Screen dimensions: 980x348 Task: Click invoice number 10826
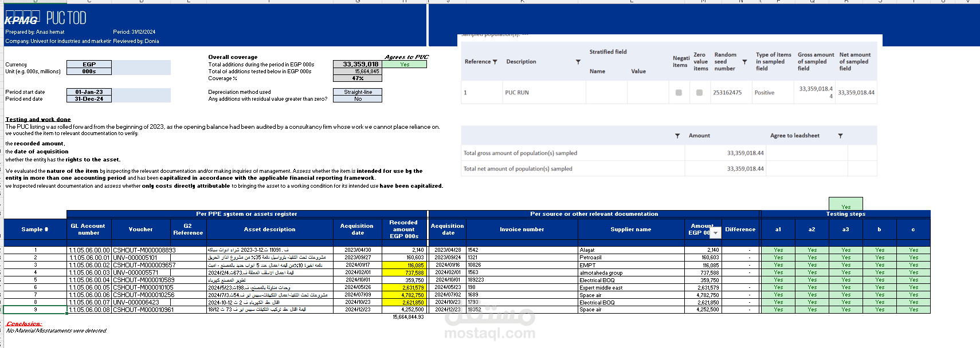click(475, 265)
